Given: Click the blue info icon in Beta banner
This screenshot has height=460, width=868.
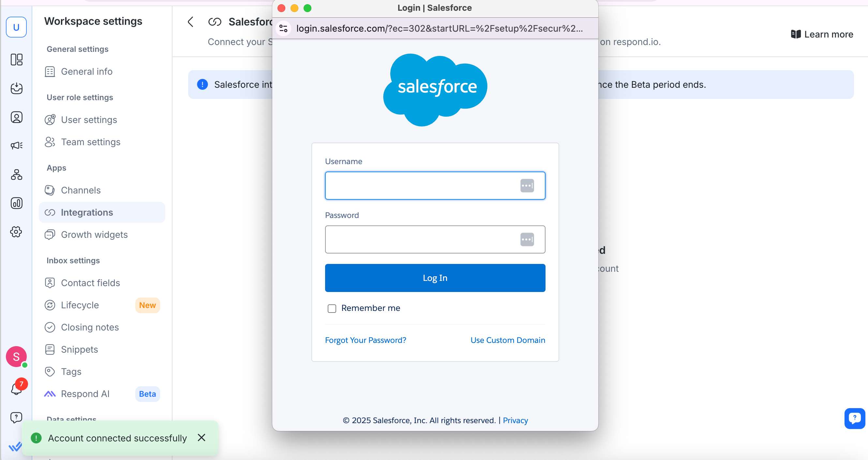Looking at the screenshot, I should point(202,84).
